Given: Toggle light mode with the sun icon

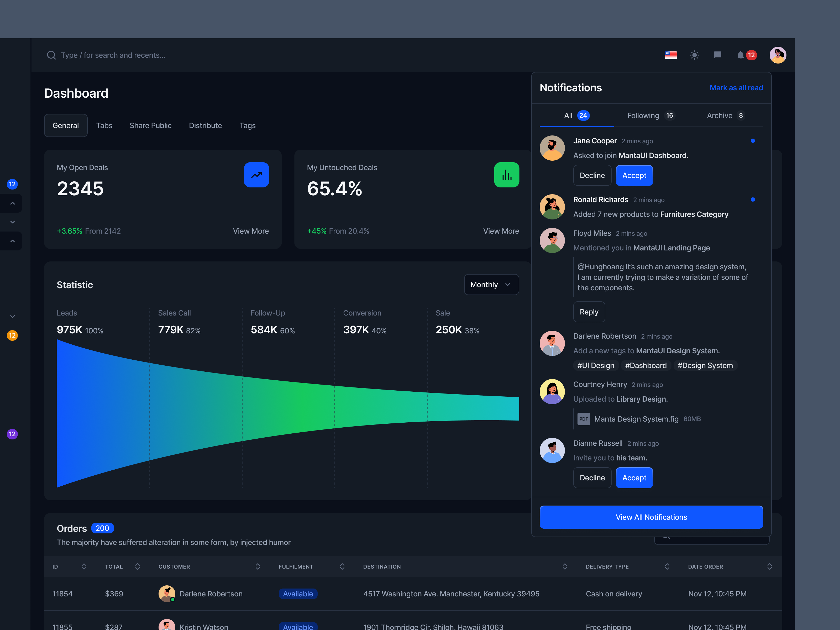Looking at the screenshot, I should tap(695, 55).
